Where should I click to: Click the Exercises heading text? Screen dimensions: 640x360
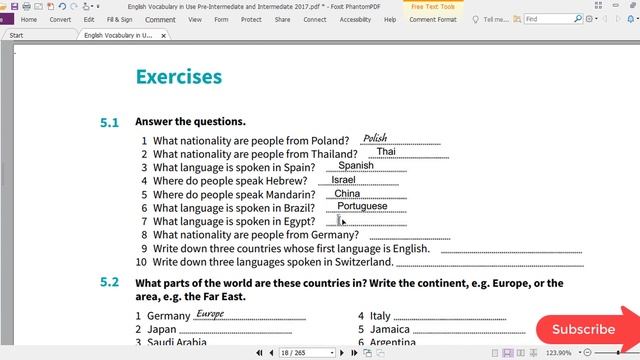[179, 77]
